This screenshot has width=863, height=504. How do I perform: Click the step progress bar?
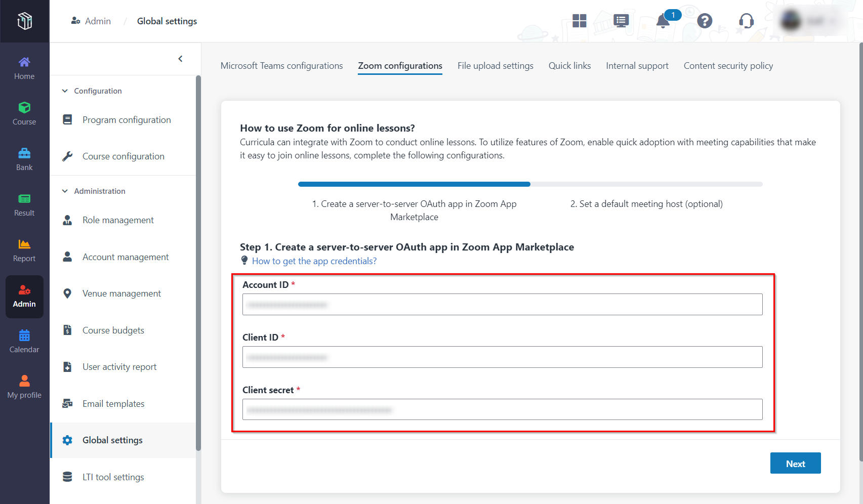pyautogui.click(x=530, y=184)
